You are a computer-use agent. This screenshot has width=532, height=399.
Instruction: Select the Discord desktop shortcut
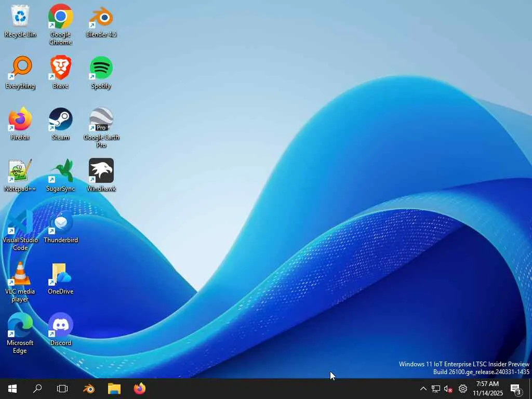(x=60, y=329)
